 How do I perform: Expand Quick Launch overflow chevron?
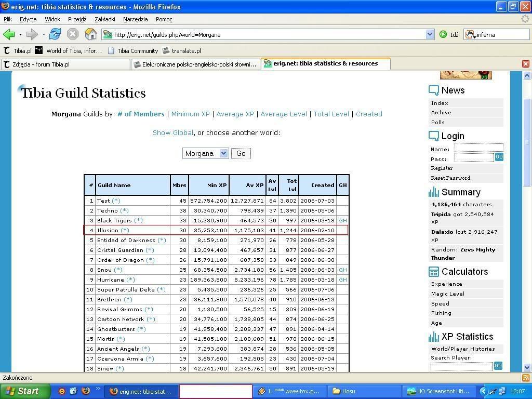[98, 389]
